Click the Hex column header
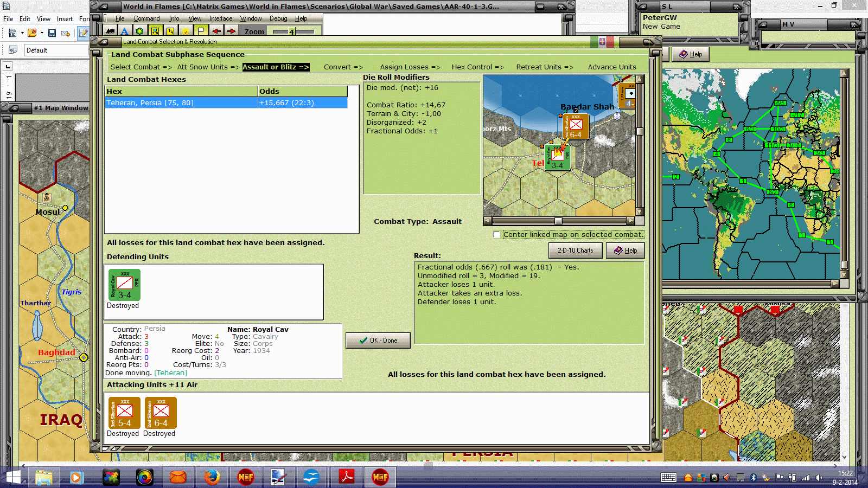This screenshot has height=488, width=868. click(x=182, y=92)
